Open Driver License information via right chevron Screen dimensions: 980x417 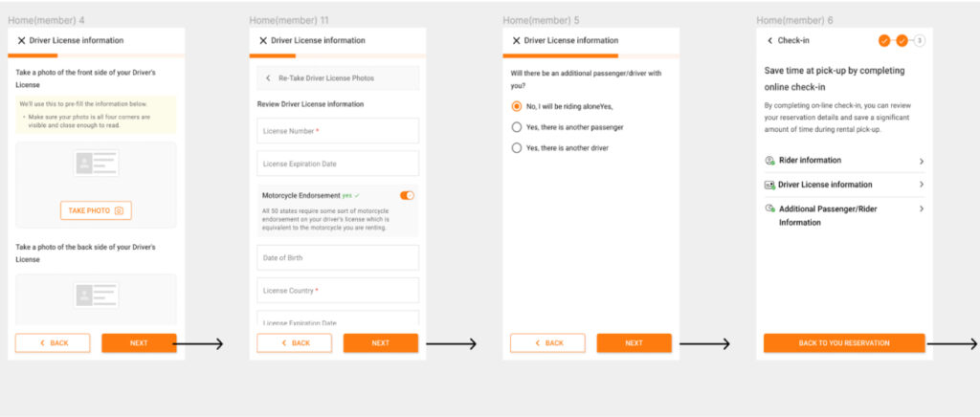tap(922, 185)
